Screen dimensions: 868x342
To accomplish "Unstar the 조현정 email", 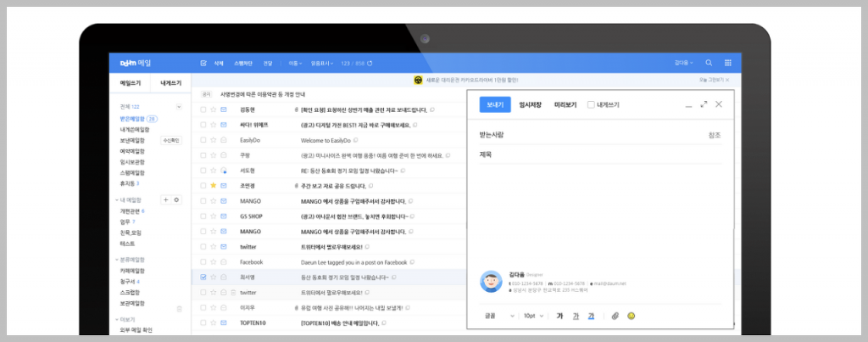I will point(213,186).
